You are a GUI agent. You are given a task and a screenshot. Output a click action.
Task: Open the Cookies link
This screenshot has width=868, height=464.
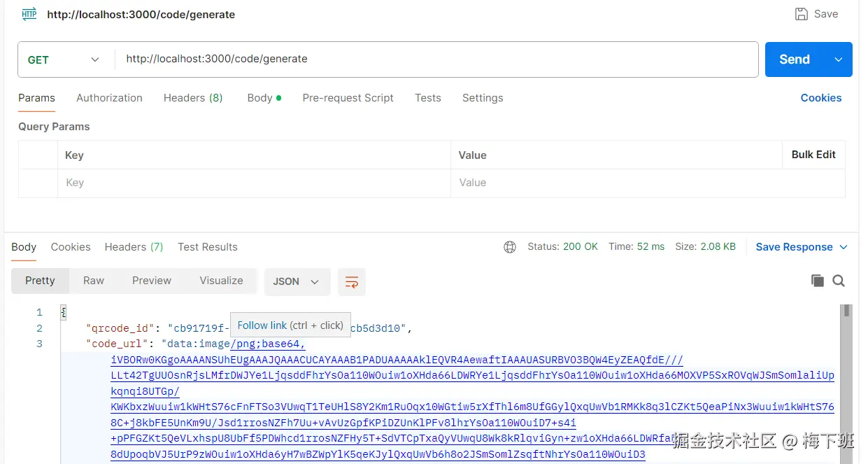[821, 98]
